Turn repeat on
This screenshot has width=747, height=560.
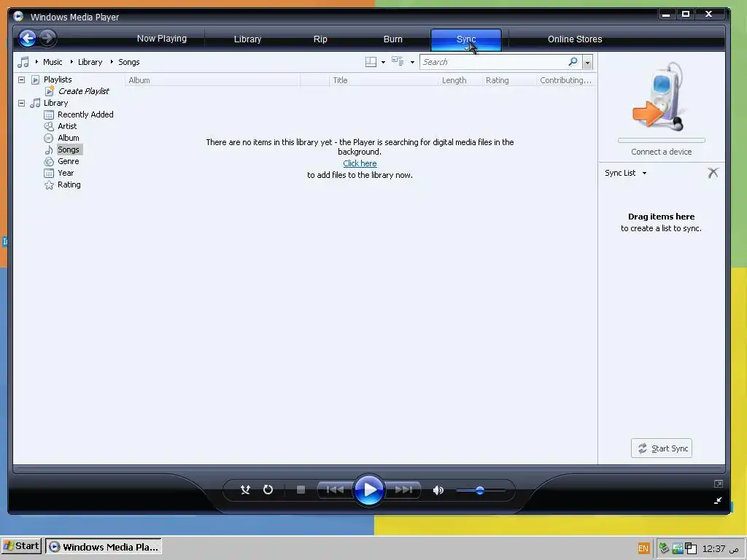(268, 489)
